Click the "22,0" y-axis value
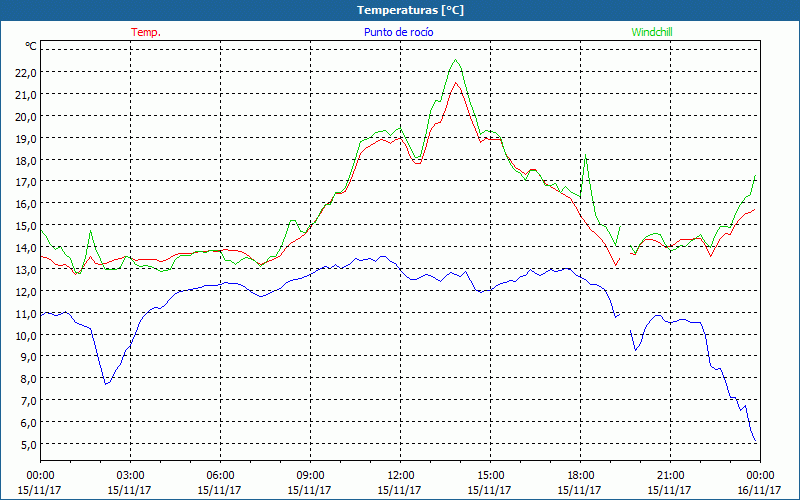The image size is (800, 500). pyautogui.click(x=26, y=73)
